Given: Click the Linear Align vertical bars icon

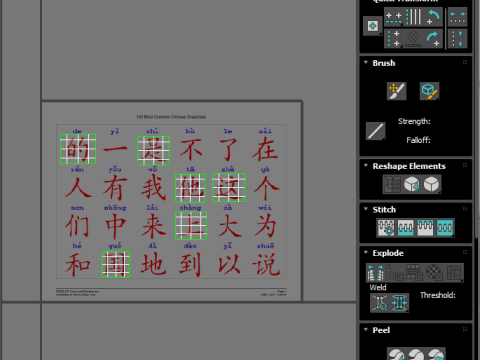Looking at the screenshot, I should point(414,17).
